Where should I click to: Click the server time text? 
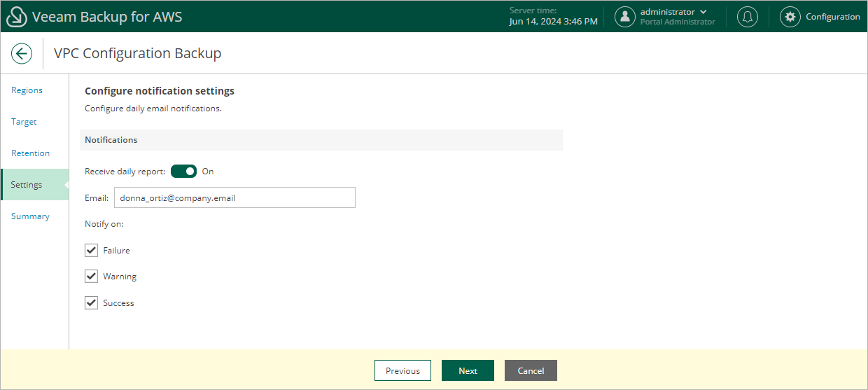554,16
